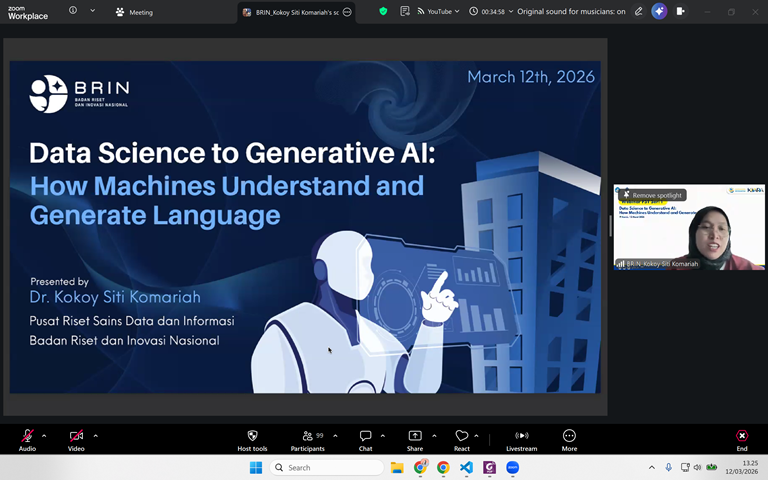Expand the video options caret
768x480 pixels.
96,435
